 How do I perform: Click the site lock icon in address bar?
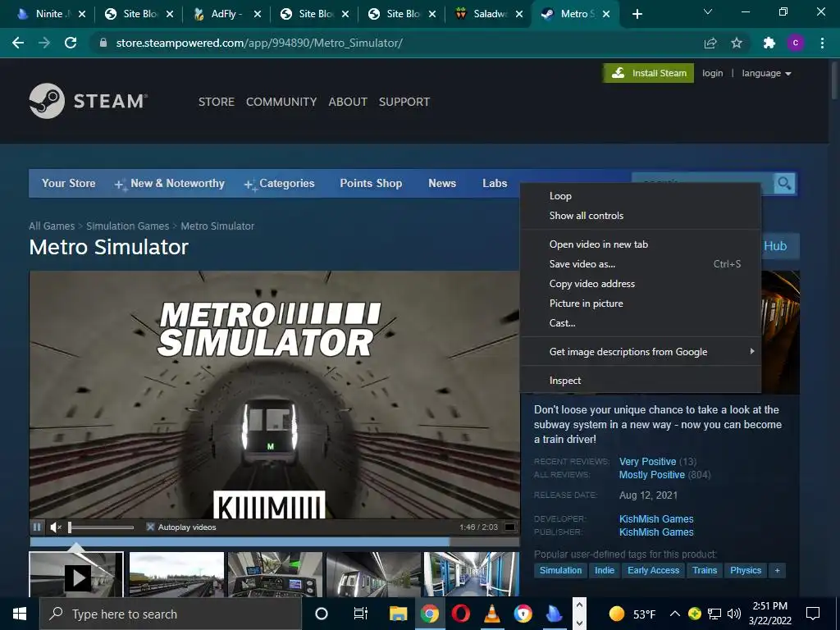pos(103,43)
